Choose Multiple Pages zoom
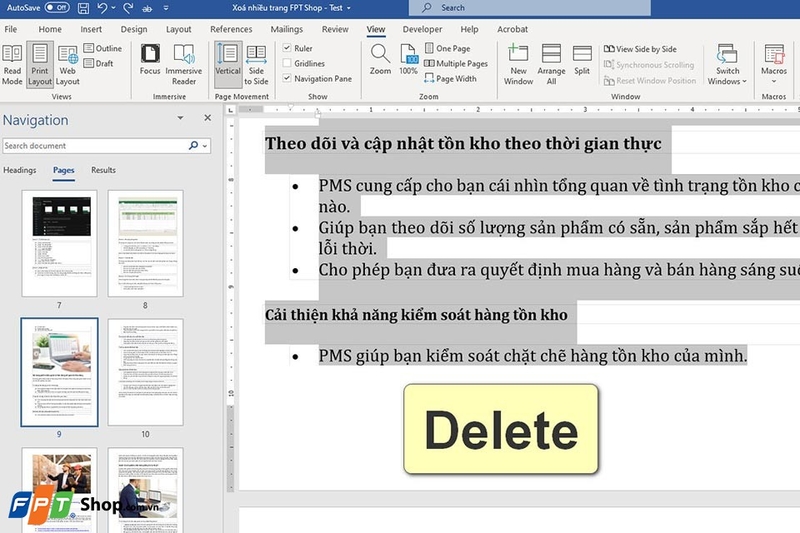 (x=456, y=63)
